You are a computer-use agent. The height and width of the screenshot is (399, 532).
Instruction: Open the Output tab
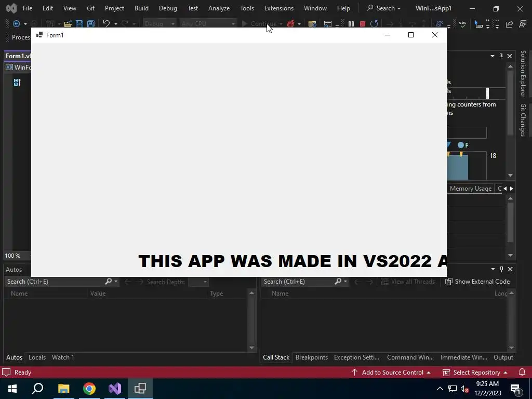pos(503,357)
